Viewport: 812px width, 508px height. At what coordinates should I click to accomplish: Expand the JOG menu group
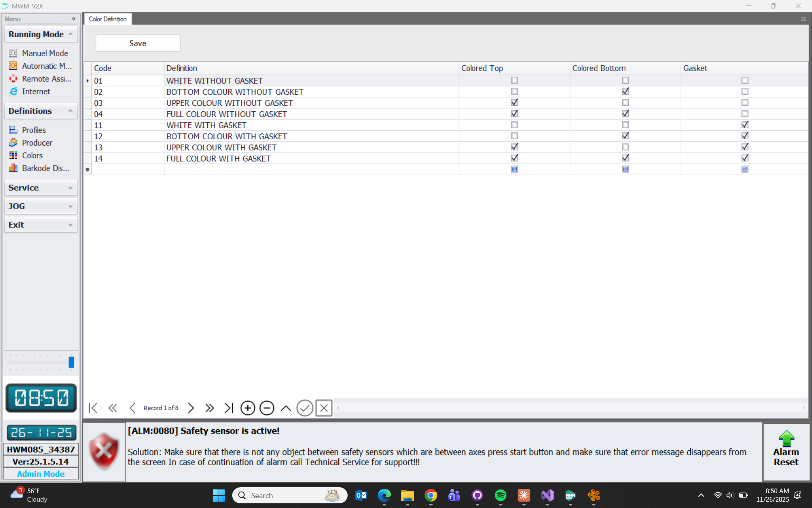[41, 206]
